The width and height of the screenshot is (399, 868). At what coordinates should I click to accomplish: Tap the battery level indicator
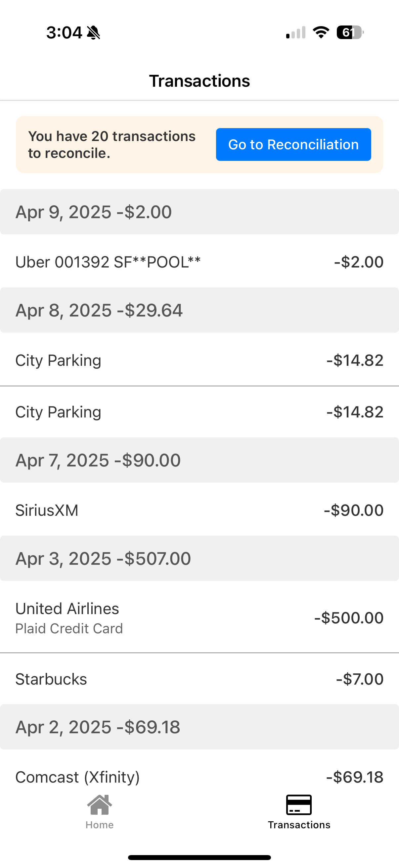coord(350,32)
